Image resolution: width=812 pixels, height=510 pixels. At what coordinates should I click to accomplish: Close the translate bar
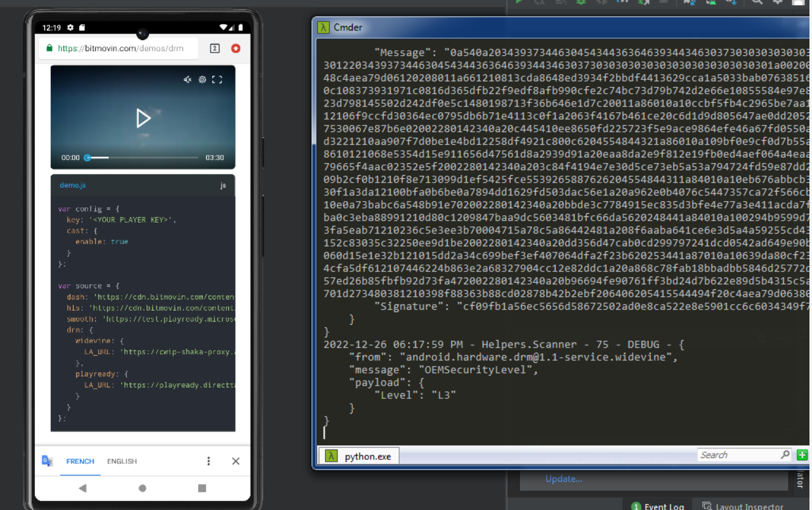pyautogui.click(x=236, y=461)
